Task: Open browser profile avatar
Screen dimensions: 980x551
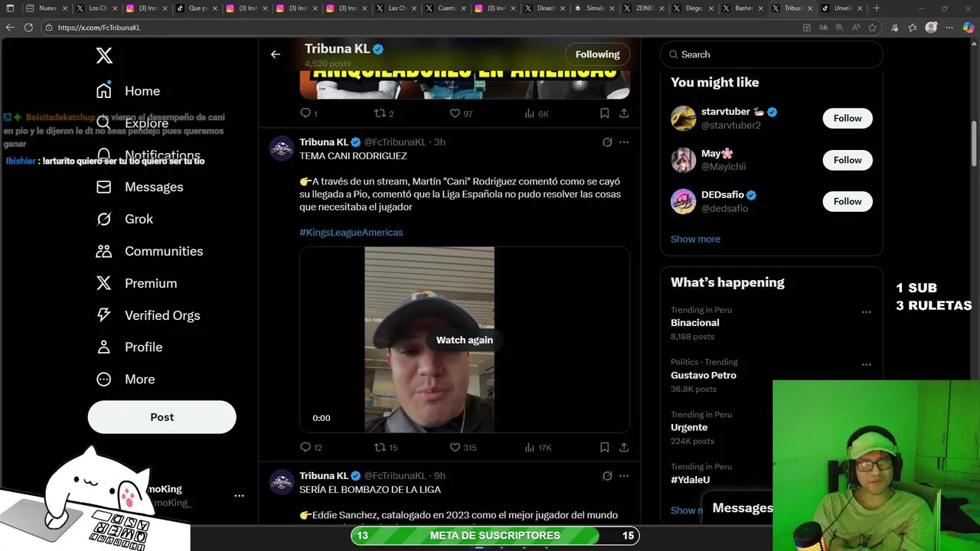Action: click(x=931, y=27)
